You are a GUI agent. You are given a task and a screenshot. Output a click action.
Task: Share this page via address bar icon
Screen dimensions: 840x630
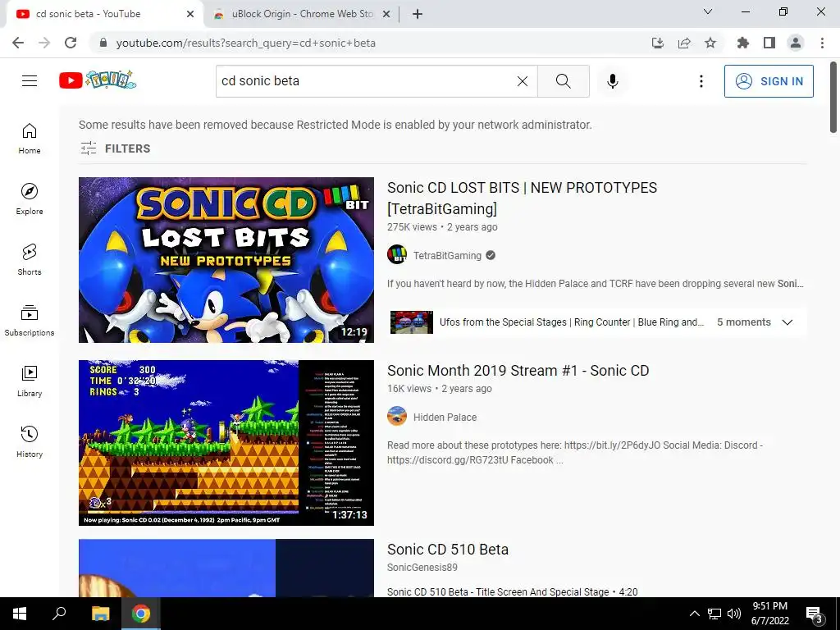[684, 43]
